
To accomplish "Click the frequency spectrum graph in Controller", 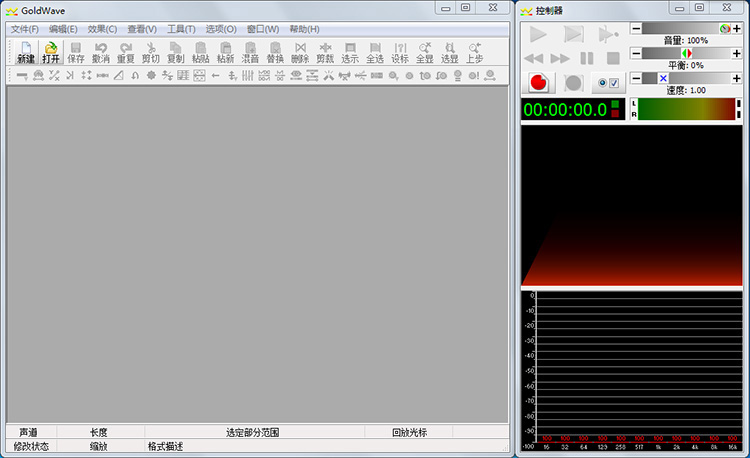I will (x=632, y=371).
